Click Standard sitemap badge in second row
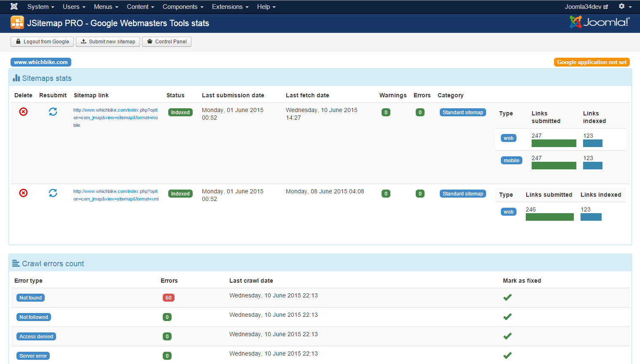Viewport: 640px width, 364px height. 463,194
